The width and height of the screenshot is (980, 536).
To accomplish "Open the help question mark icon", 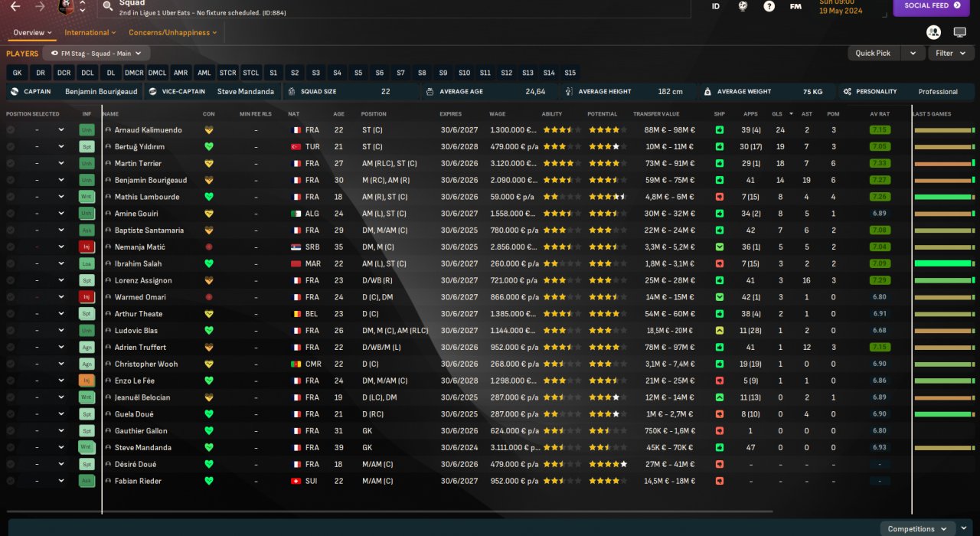I will click(769, 6).
